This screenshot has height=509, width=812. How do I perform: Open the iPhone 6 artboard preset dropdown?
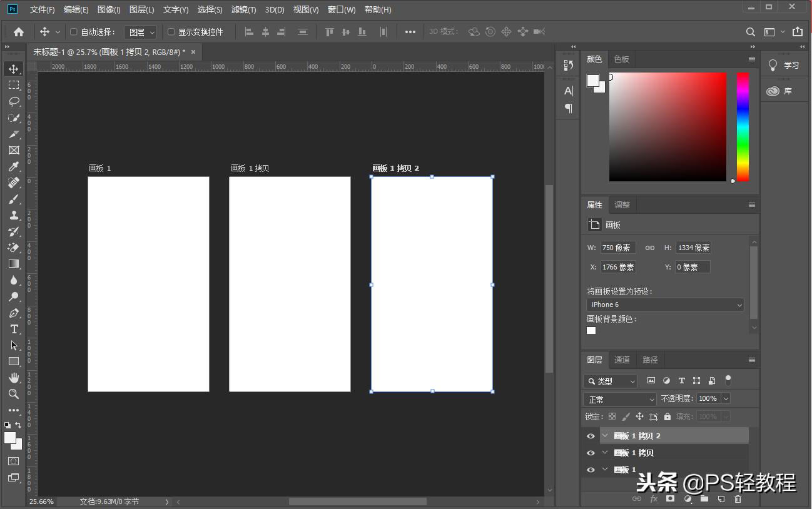click(x=665, y=305)
